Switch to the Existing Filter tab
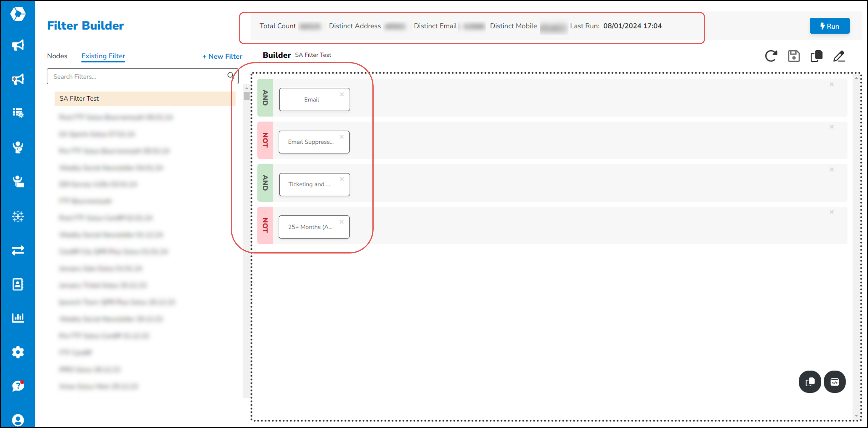 coord(103,56)
